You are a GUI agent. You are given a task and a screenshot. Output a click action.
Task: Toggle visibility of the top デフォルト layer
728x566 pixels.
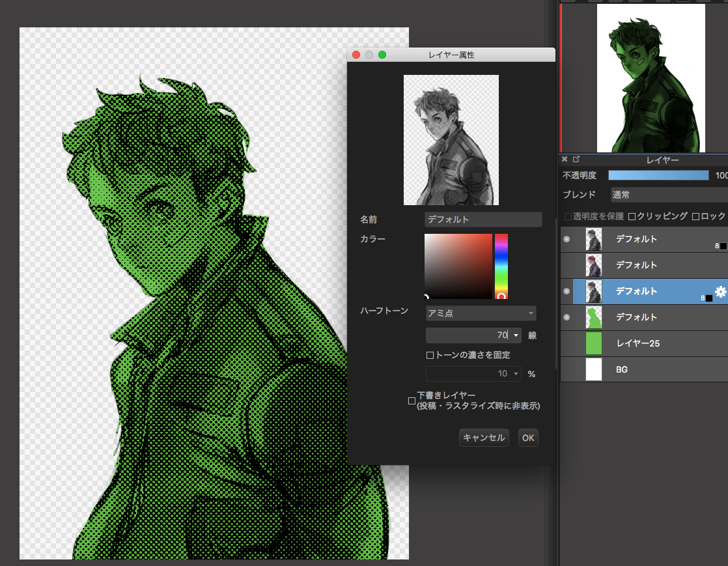[x=567, y=239]
